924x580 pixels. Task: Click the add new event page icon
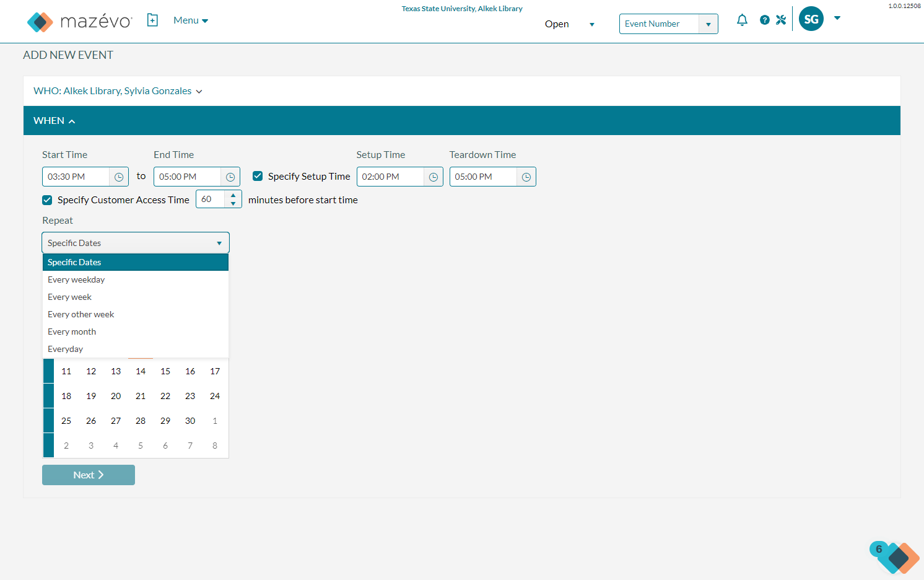(x=152, y=20)
